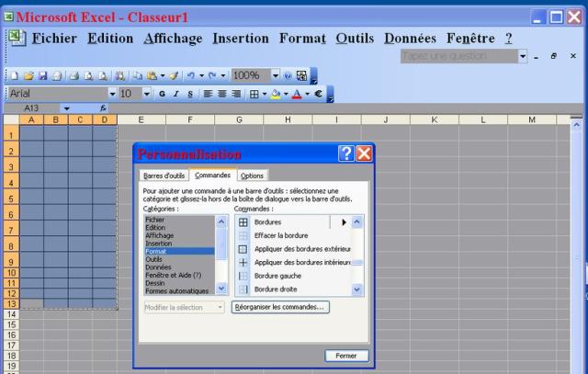Screen dimensions: 588x374
Task: Select Appliquer des bordures extérieures command
Action: point(293,249)
